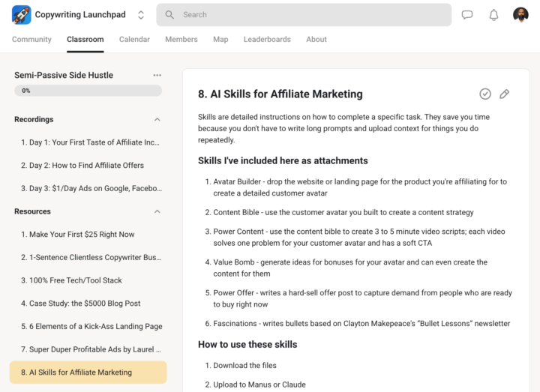Viewport: 540px width, 392px height.
Task: Mark lesson complete with the checkmark circle
Action: point(485,94)
